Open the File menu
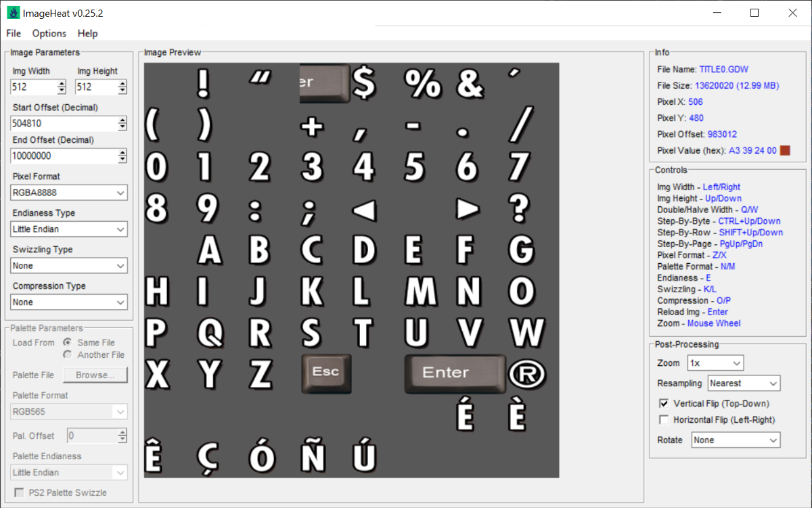This screenshot has height=508, width=812. [x=14, y=33]
